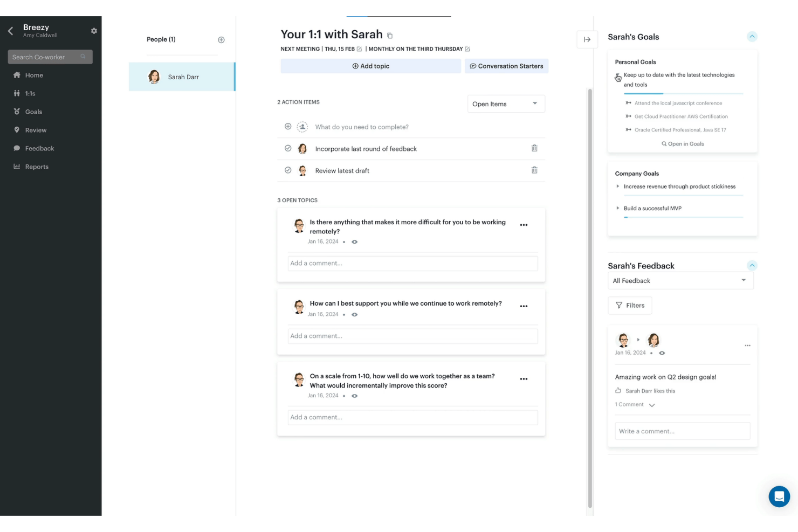Click sender avatar on feedback card
Image resolution: width=798 pixels, height=532 pixels.
coord(623,340)
